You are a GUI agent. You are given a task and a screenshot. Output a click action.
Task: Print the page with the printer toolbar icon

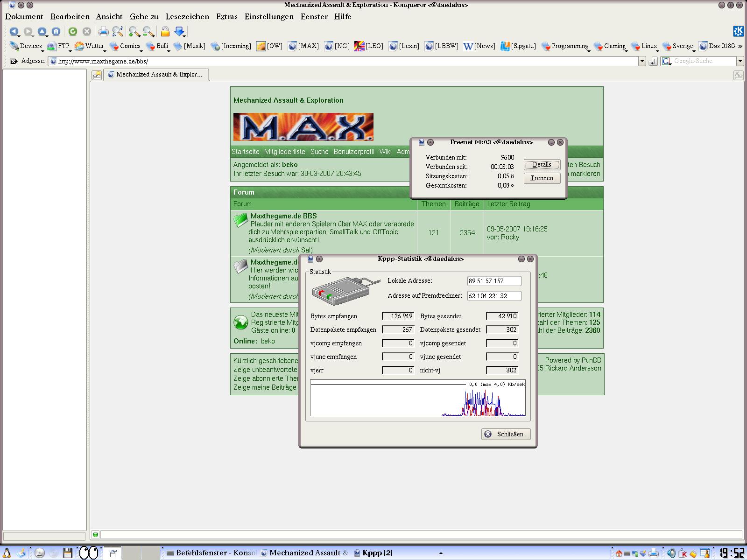[x=103, y=31]
